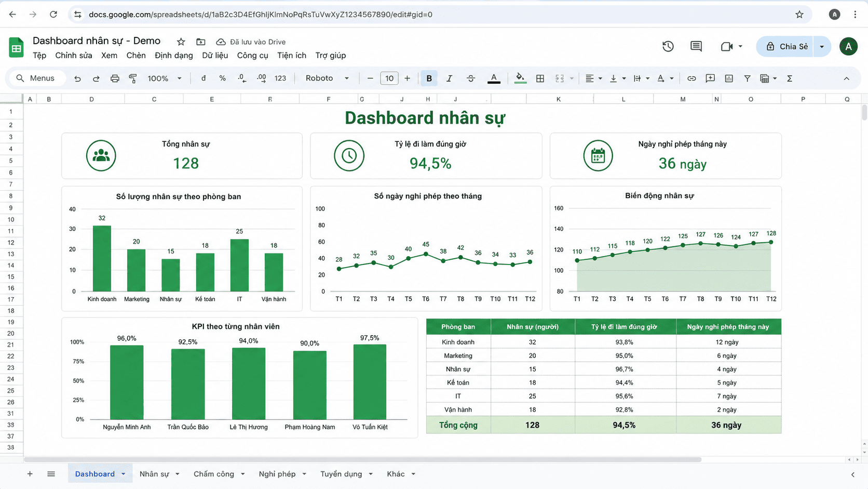Bookmark this page with star icon
868x489 pixels.
point(799,15)
